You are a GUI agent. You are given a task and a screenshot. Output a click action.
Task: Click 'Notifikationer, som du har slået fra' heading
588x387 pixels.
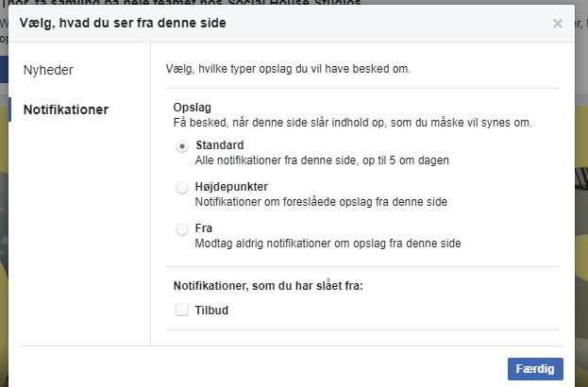pos(274,285)
